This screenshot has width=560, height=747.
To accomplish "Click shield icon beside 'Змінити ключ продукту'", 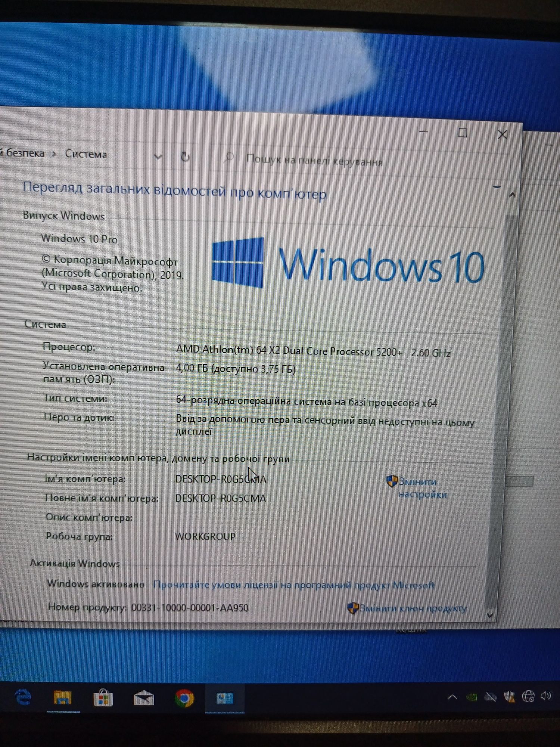I will click(x=353, y=608).
